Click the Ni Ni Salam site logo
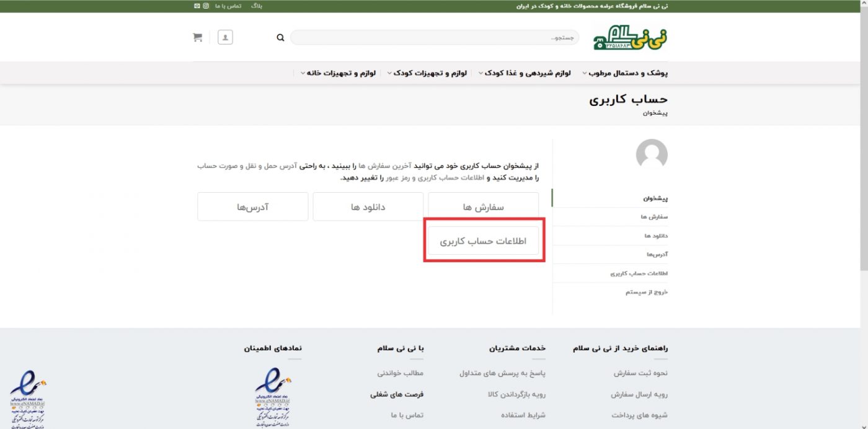The height and width of the screenshot is (429, 868). tap(631, 37)
